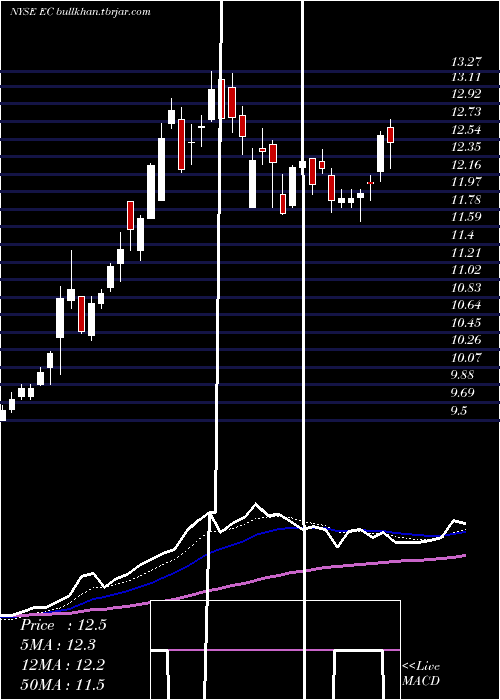The image size is (500, 700).
Task: Click the 50MA : 11.5 readout
Action: pos(63,685)
